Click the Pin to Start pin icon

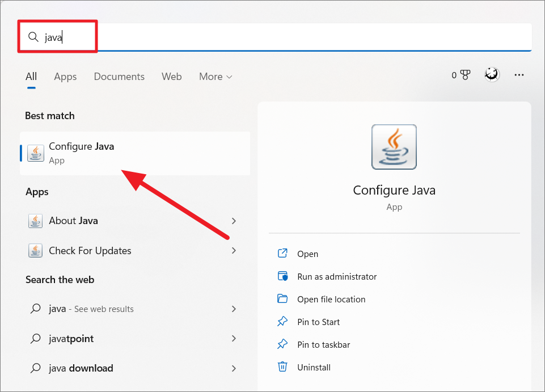pos(282,322)
